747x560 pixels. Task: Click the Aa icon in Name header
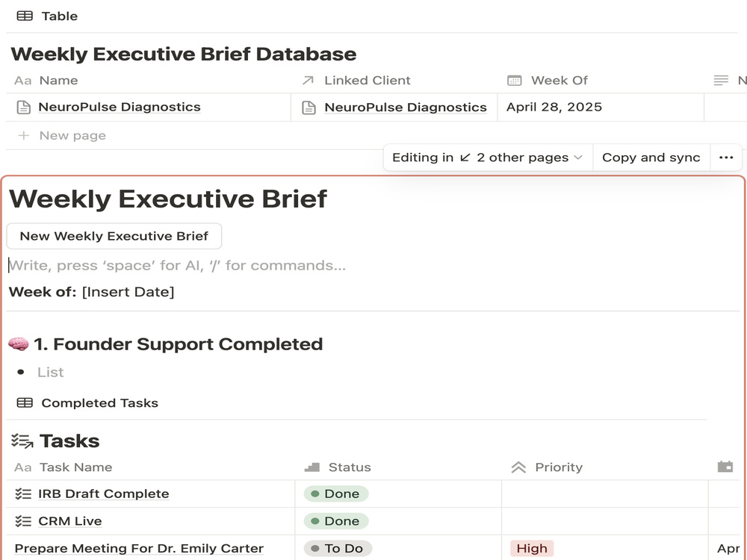click(x=23, y=81)
